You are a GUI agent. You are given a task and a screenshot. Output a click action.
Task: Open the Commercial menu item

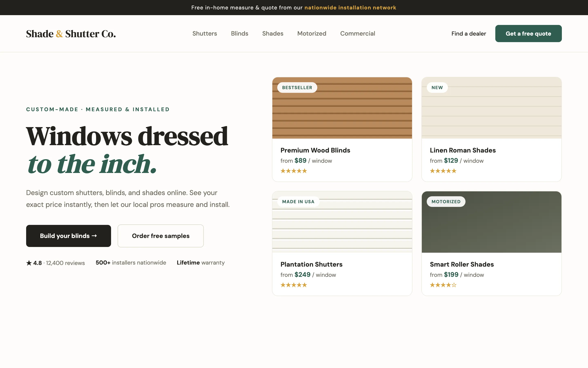[357, 34]
